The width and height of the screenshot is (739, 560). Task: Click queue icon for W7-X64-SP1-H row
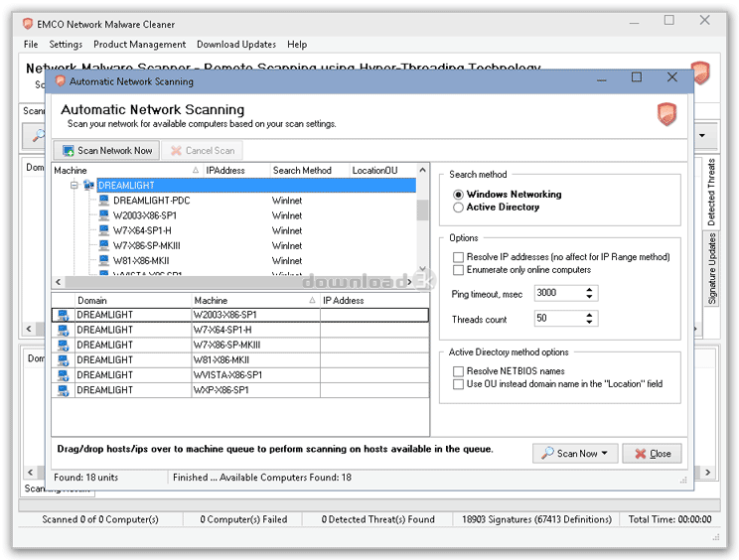(x=64, y=331)
